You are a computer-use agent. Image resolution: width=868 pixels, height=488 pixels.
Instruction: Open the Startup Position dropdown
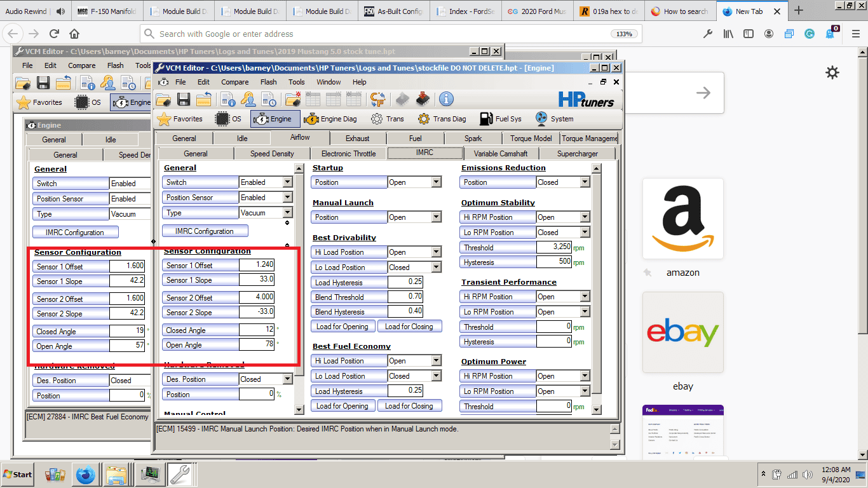point(436,182)
